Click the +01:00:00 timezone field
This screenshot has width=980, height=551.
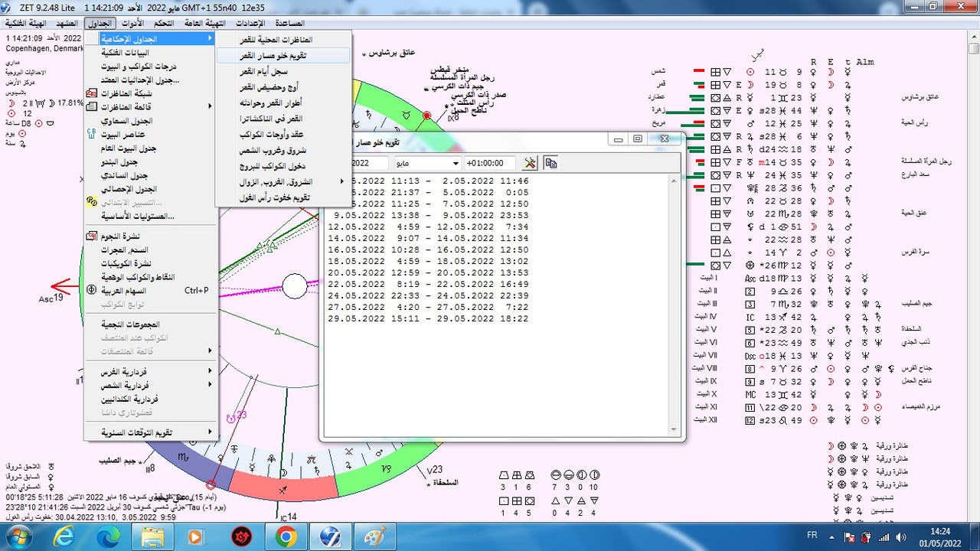(x=492, y=163)
